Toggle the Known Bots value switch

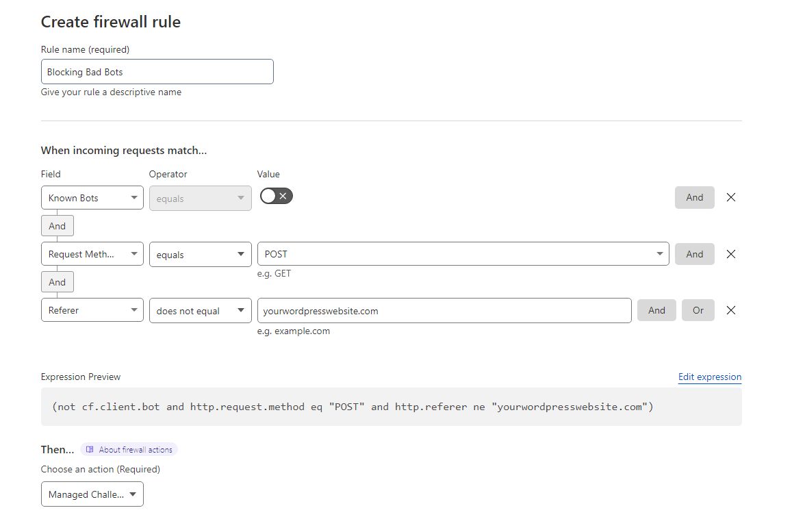click(277, 196)
